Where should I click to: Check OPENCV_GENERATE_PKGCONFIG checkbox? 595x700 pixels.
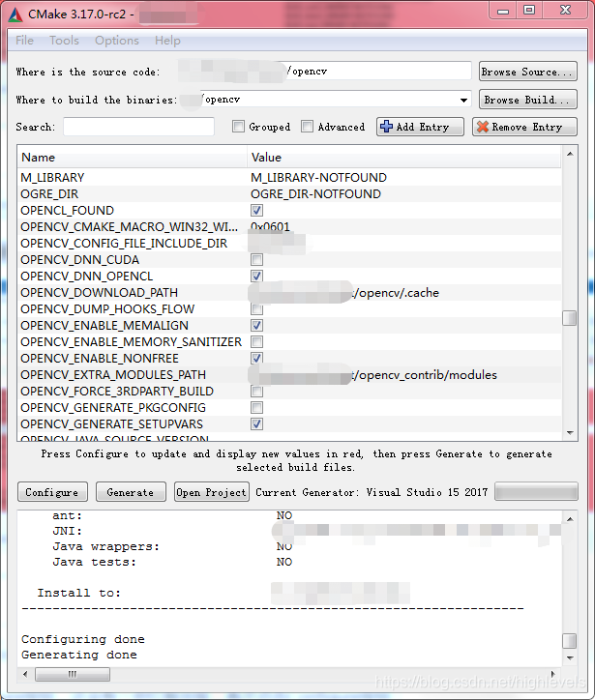[x=256, y=408]
